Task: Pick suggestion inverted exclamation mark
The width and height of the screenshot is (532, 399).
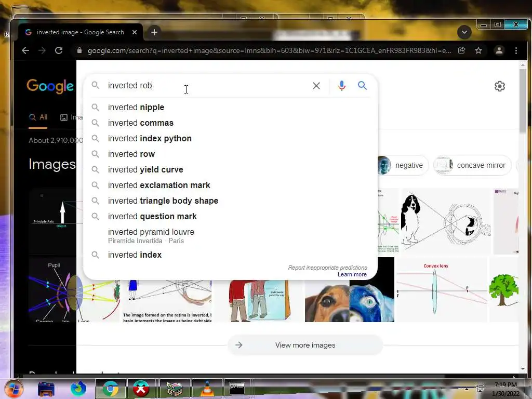Action: click(x=230, y=185)
